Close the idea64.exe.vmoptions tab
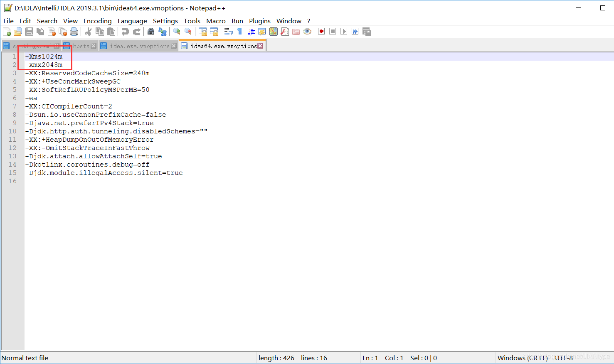 coord(260,46)
